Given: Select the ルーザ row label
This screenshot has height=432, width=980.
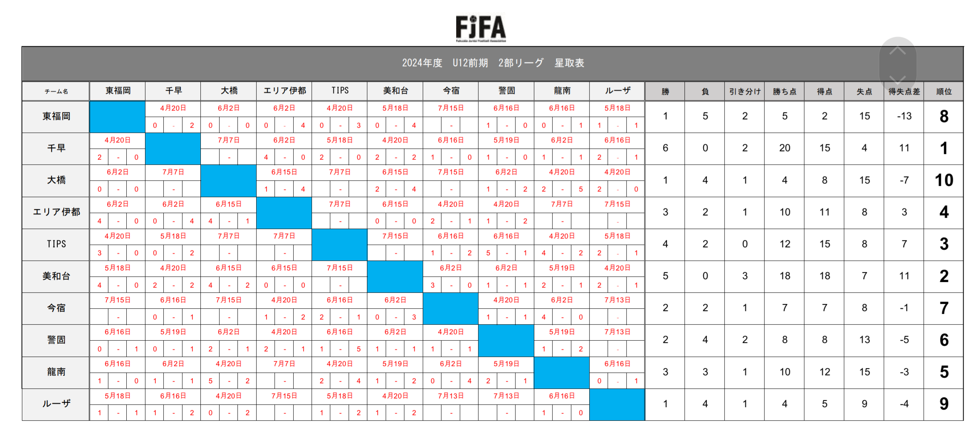Looking at the screenshot, I should [x=56, y=404].
